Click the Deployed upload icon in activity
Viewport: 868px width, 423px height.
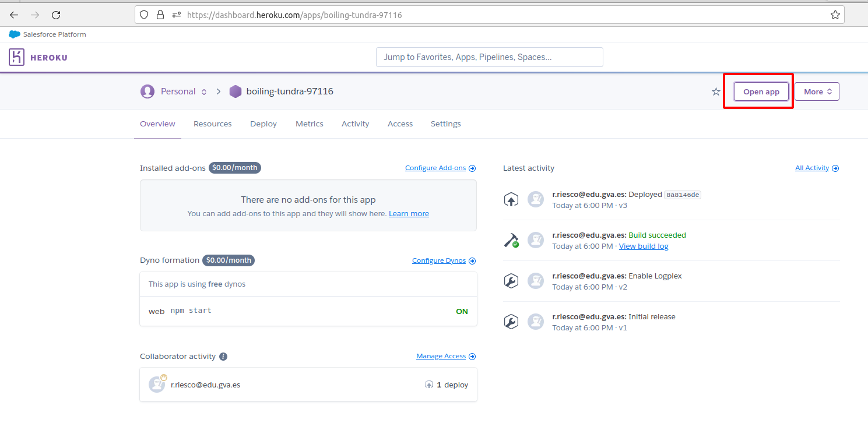click(511, 200)
